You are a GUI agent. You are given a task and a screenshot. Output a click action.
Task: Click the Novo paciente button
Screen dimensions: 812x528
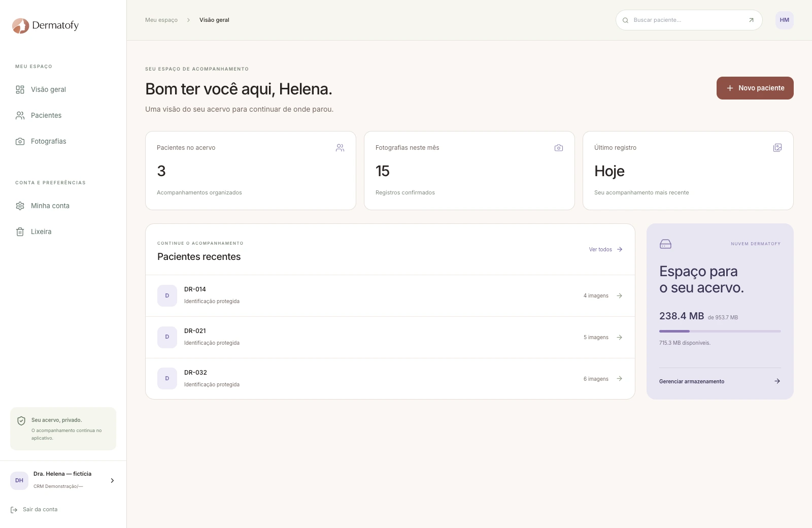pos(755,88)
